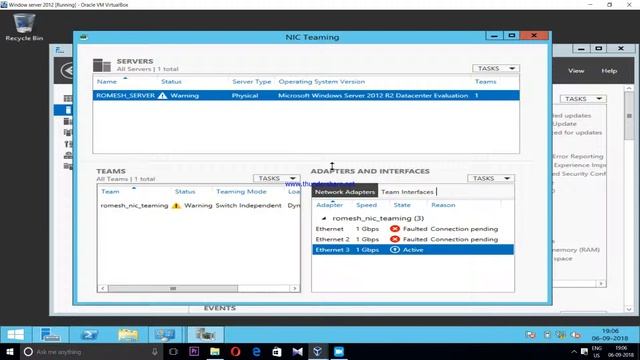Open the guest VM Start button
The image size is (640, 360).
click(x=16, y=335)
